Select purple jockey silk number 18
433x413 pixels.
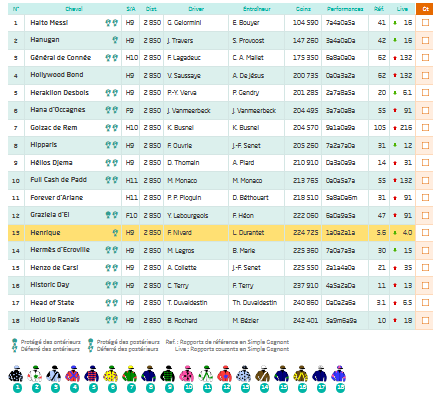(x=339, y=374)
